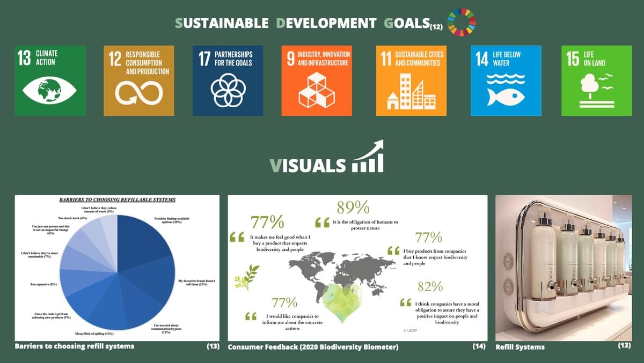The image size is (644, 363).
Task: Click 'Too expensive (8%)' pie label
Action: pyautogui.click(x=43, y=284)
